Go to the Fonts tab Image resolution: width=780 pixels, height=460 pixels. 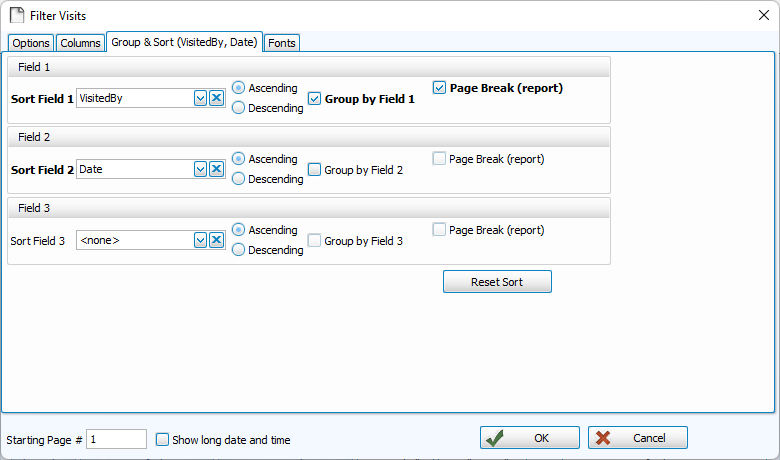282,43
